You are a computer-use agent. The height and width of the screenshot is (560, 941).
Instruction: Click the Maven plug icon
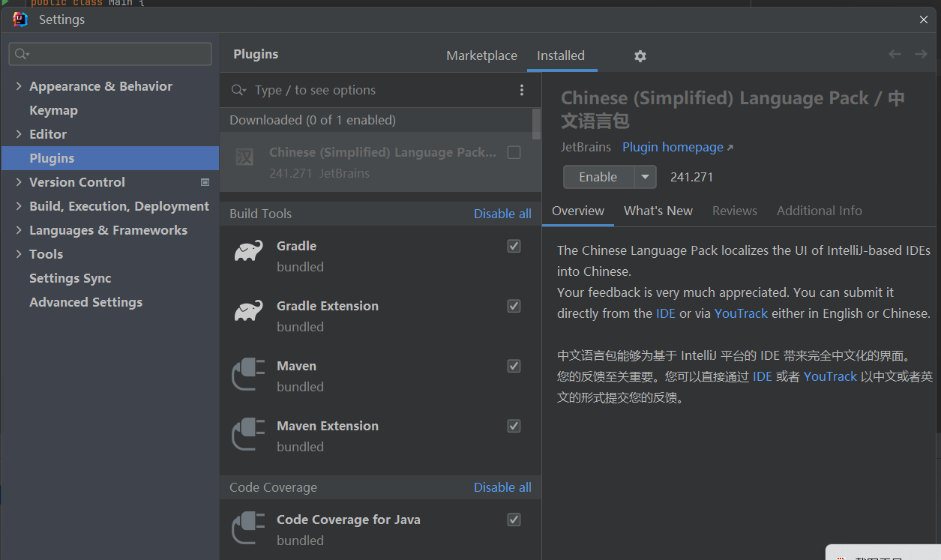pos(248,374)
